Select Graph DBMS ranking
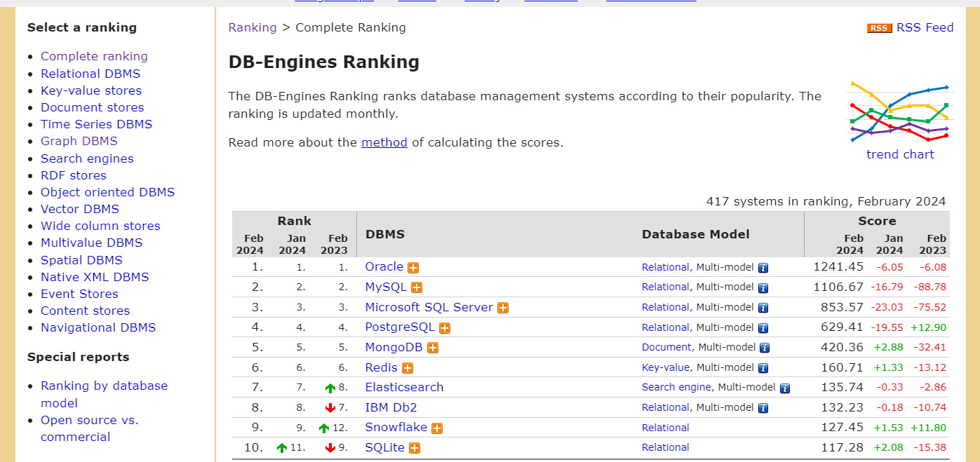Viewport: 980px width, 462px height. pyautogui.click(x=79, y=141)
